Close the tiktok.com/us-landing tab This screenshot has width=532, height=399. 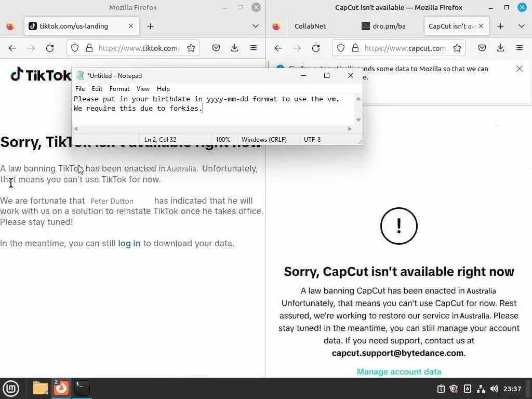coord(131,26)
